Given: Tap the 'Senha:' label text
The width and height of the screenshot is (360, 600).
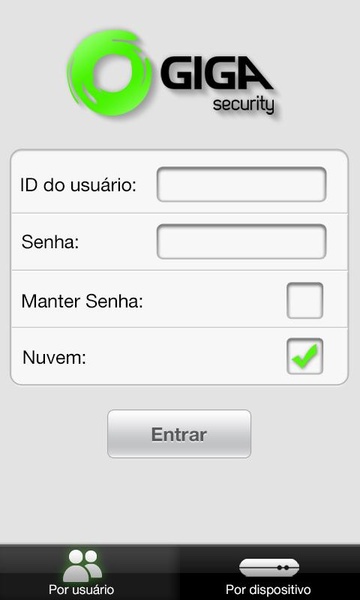Looking at the screenshot, I should 50,243.
